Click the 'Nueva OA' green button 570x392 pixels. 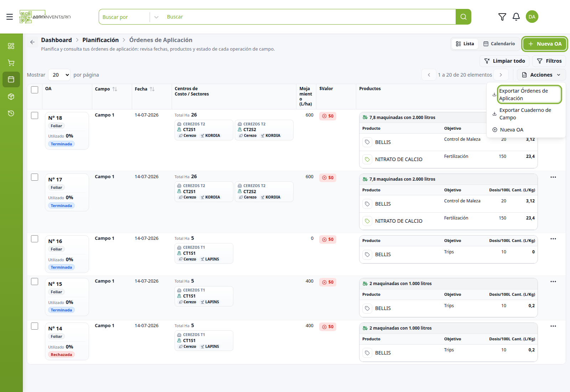pyautogui.click(x=545, y=44)
